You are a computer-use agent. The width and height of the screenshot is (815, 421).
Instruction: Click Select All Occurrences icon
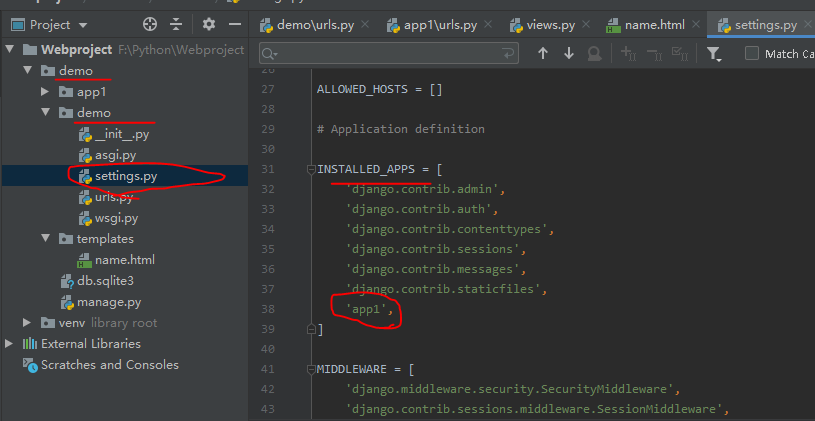tap(680, 53)
